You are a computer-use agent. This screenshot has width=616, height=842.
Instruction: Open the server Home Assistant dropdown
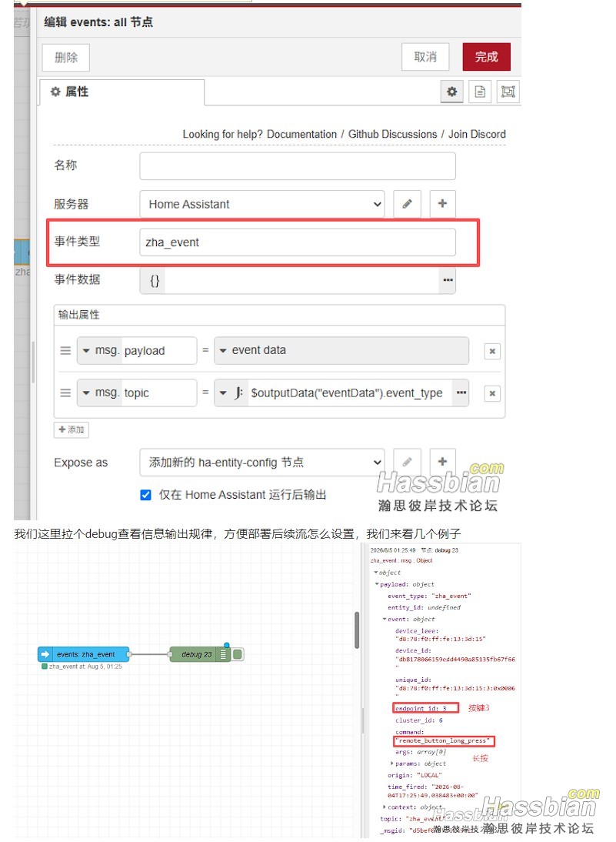pyautogui.click(x=261, y=204)
